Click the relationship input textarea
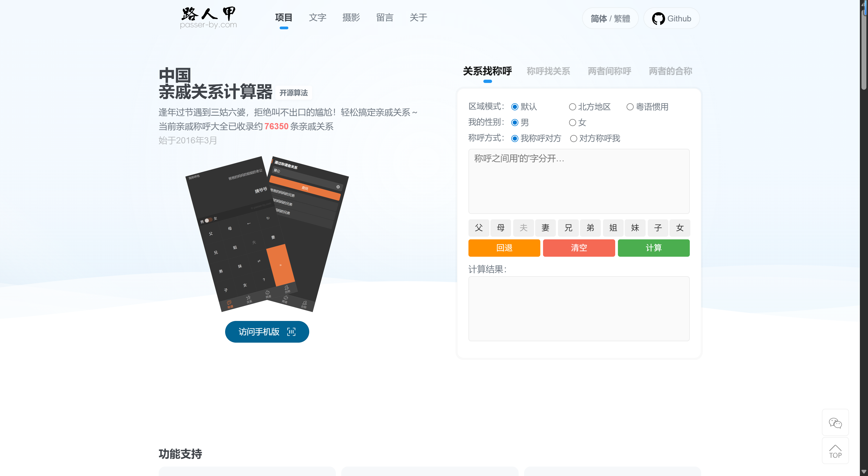 tap(579, 181)
